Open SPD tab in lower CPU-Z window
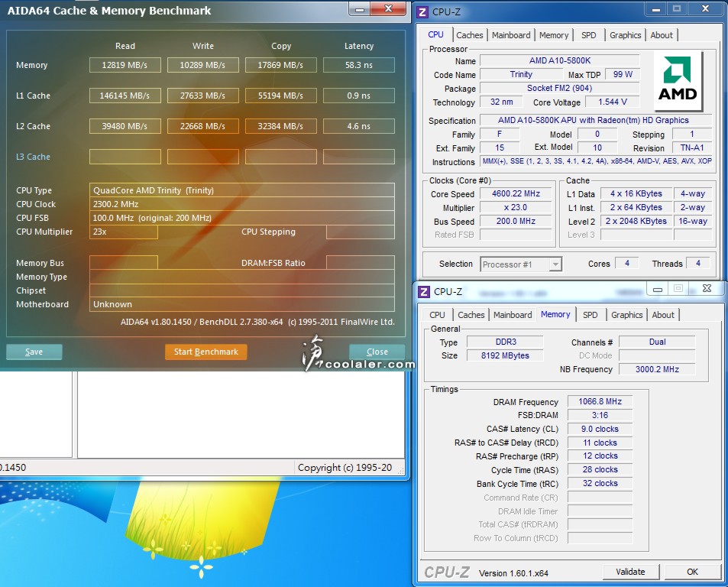Image resolution: width=728 pixels, height=587 pixels. tap(590, 315)
